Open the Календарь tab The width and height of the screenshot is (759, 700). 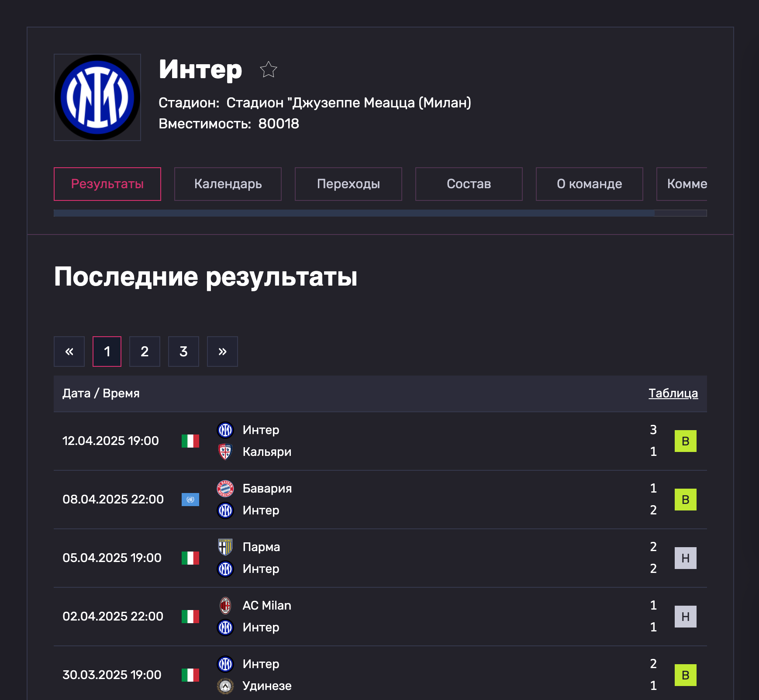pyautogui.click(x=228, y=184)
